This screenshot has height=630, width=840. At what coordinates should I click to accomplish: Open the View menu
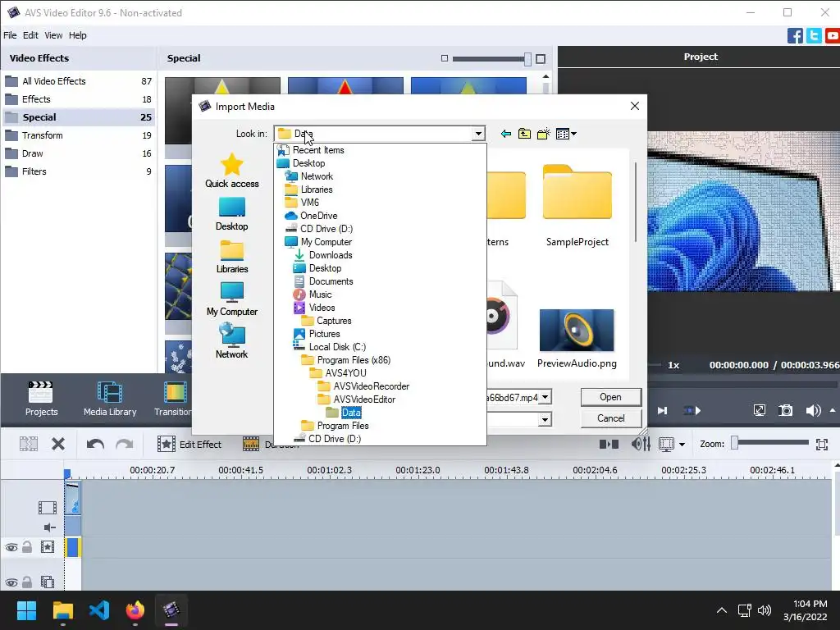coord(53,35)
